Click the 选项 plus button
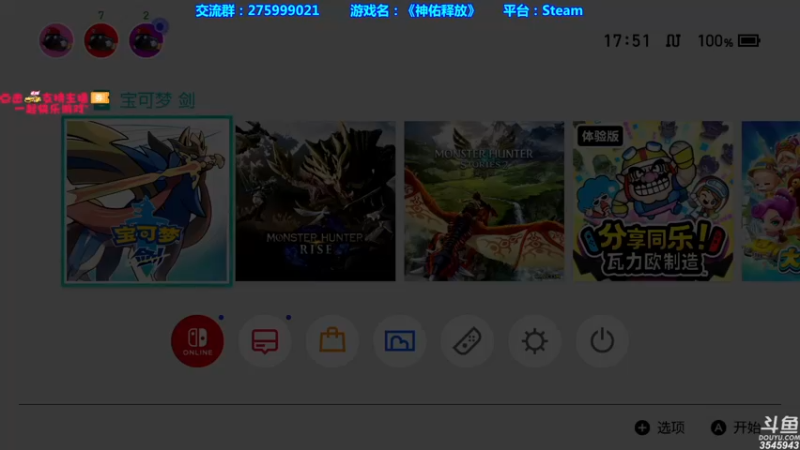 click(x=660, y=428)
